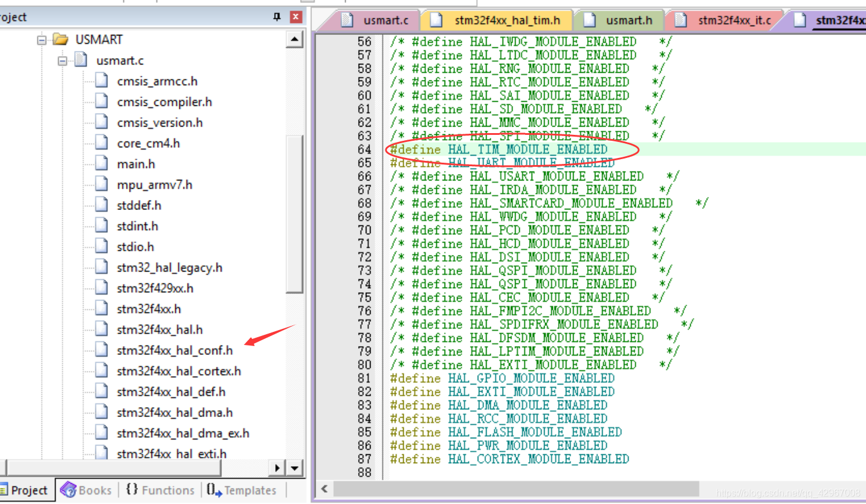The height and width of the screenshot is (504, 866).
Task: Select stdio.h in project tree
Action: click(x=135, y=247)
